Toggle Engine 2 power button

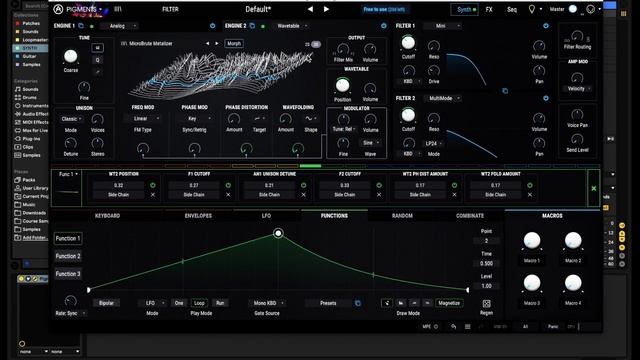point(384,26)
